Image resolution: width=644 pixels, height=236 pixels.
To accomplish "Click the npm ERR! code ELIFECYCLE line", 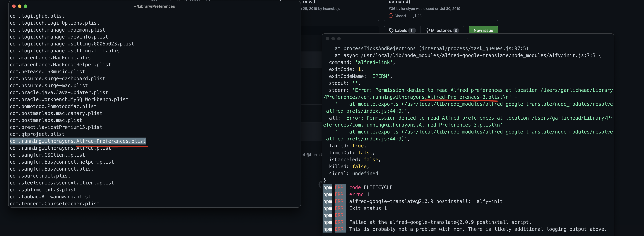I will click(x=358, y=187).
